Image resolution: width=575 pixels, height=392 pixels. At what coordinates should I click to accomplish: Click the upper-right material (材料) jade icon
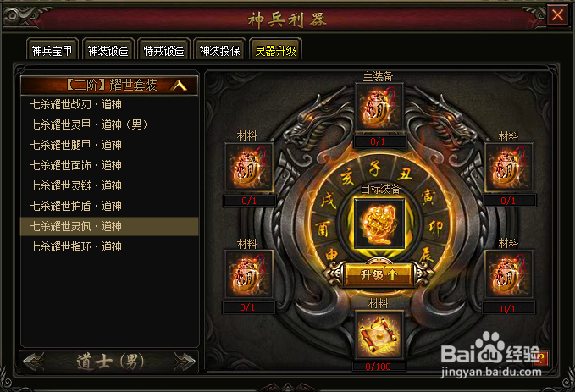click(x=509, y=167)
